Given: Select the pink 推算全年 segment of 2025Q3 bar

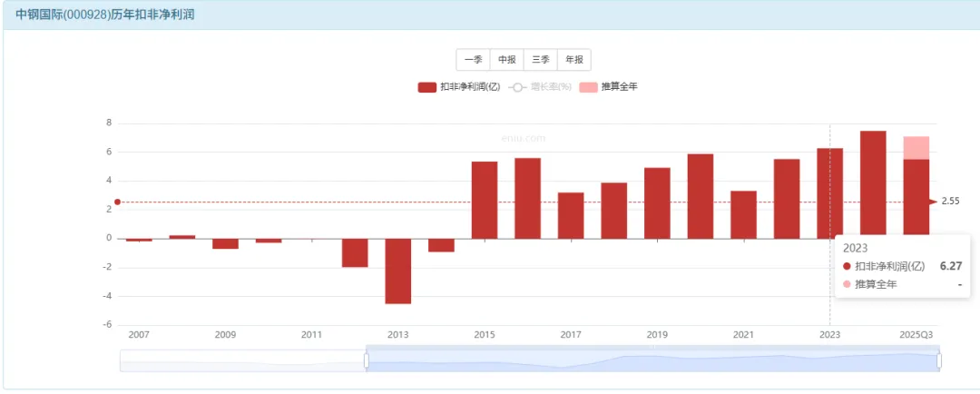Looking at the screenshot, I should coord(916,148).
